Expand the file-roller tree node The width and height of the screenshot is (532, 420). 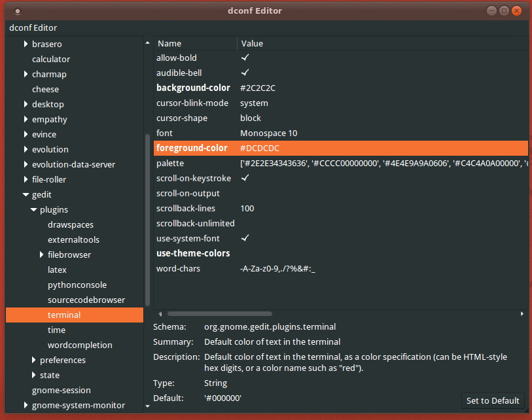coord(26,179)
